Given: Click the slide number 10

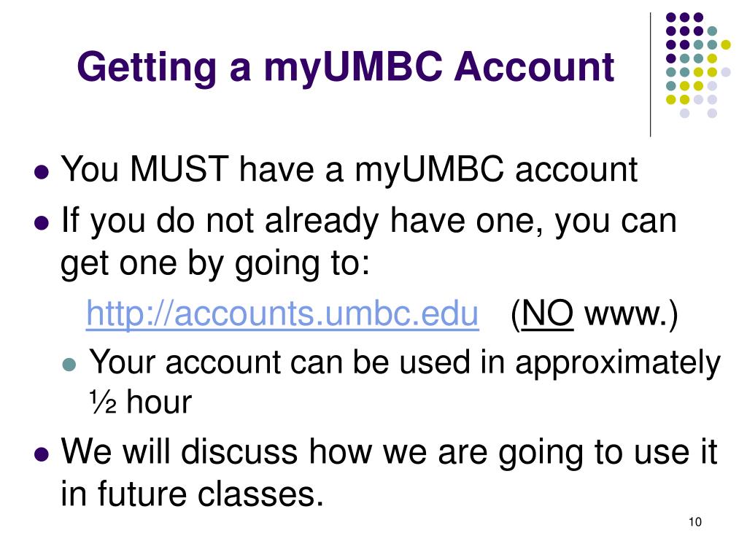Looking at the screenshot, I should [695, 522].
